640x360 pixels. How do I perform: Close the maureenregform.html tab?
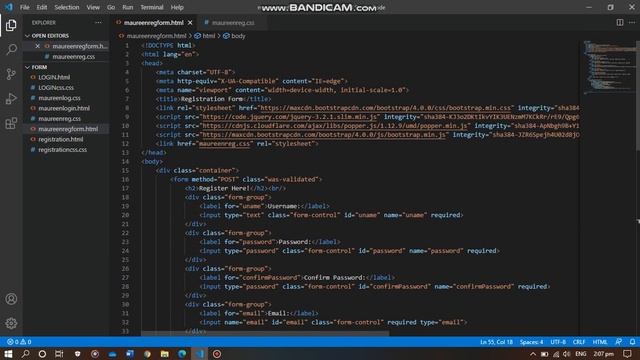190,23
